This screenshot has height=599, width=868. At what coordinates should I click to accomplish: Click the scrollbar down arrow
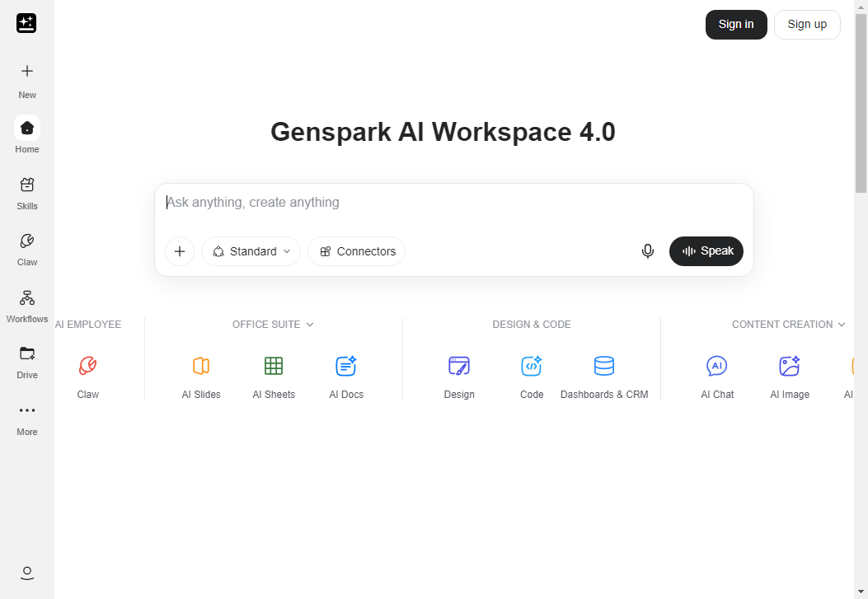(x=861, y=592)
